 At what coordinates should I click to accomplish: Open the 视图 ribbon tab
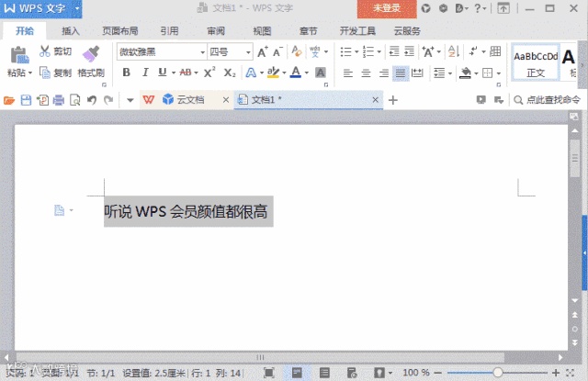tap(262, 31)
